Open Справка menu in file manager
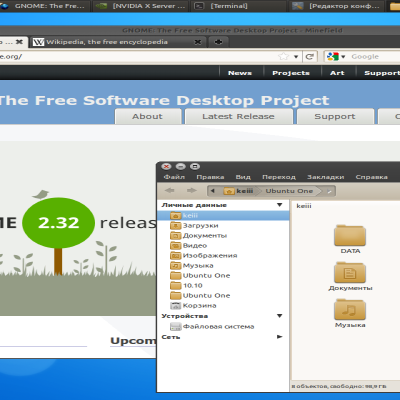The width and height of the screenshot is (400, 400). tap(372, 177)
